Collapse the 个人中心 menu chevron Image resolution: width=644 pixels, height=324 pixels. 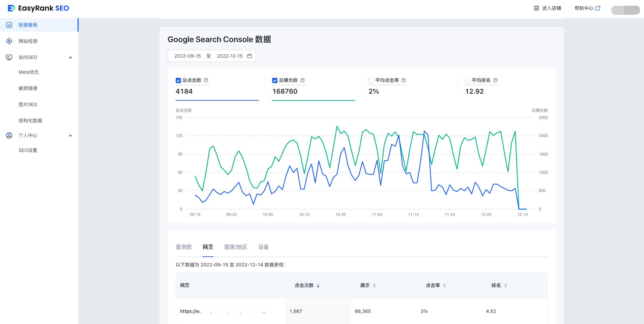[x=70, y=136]
